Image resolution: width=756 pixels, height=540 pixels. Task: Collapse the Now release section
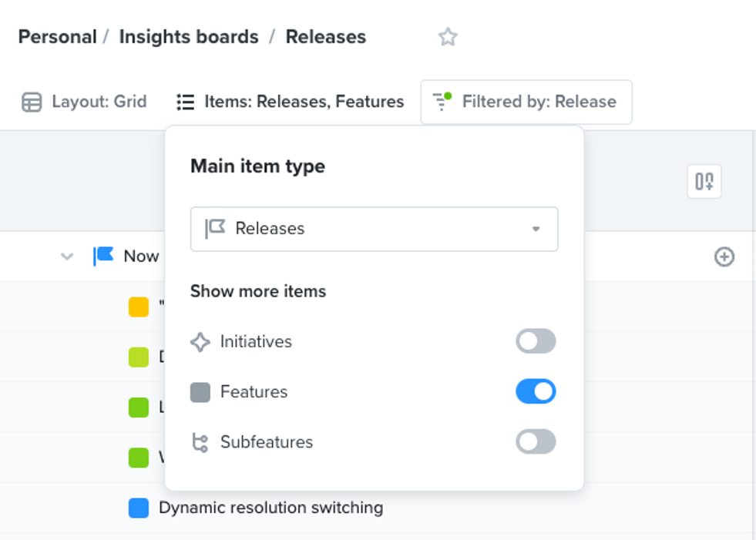click(x=66, y=257)
